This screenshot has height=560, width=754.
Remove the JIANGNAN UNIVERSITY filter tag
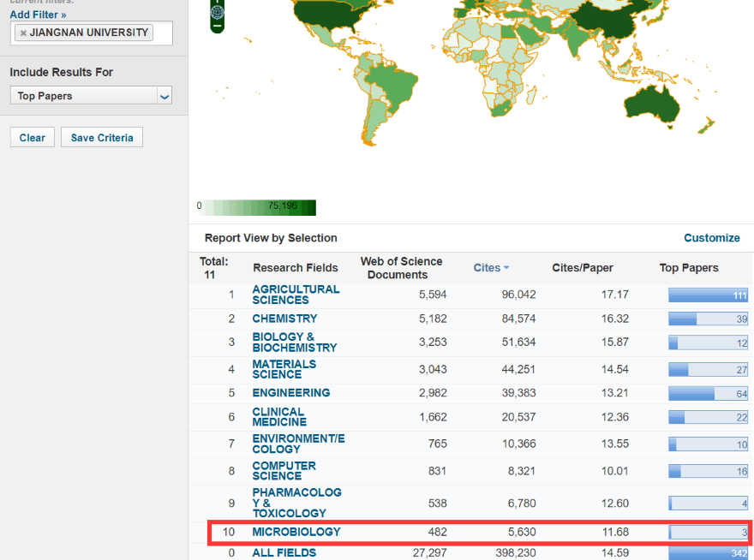click(23, 33)
